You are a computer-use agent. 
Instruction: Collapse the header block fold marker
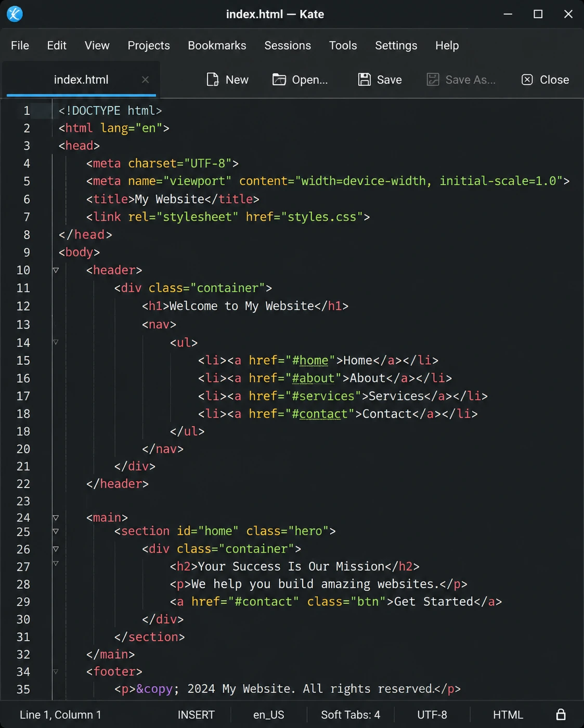(56, 270)
